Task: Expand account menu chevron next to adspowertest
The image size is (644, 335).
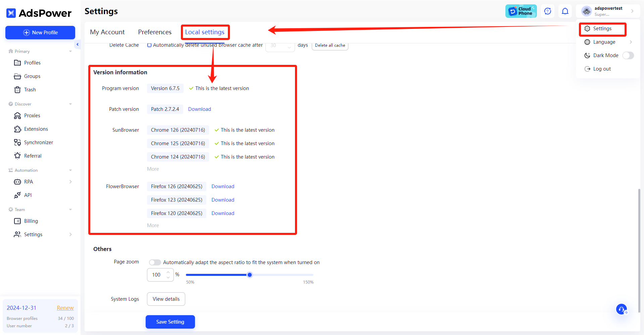Action: coord(632,11)
